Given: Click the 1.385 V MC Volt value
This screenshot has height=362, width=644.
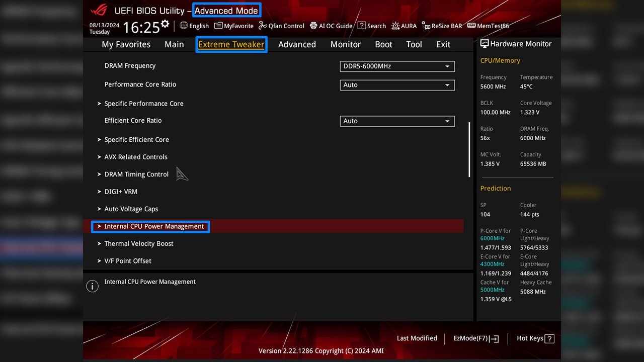Looking at the screenshot, I should (490, 164).
